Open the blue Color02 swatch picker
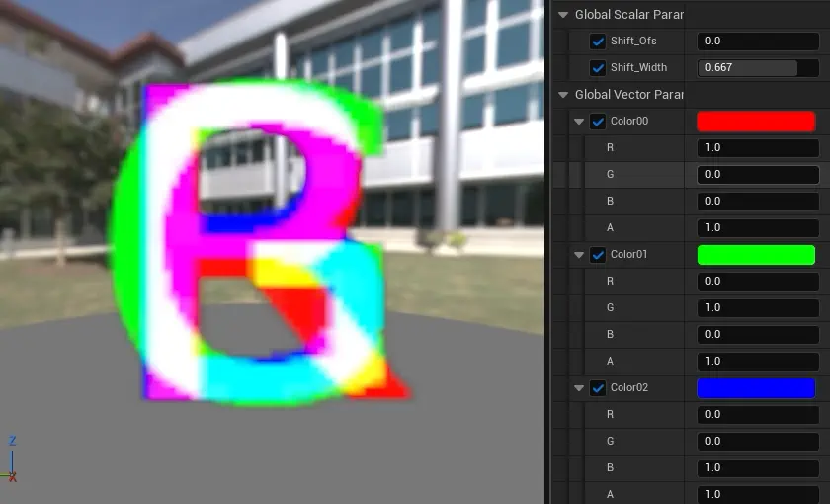830x504 pixels. coord(756,388)
